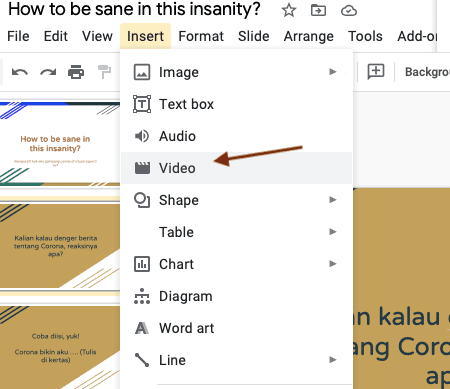
Task: Open the Format menu
Action: [x=201, y=36]
